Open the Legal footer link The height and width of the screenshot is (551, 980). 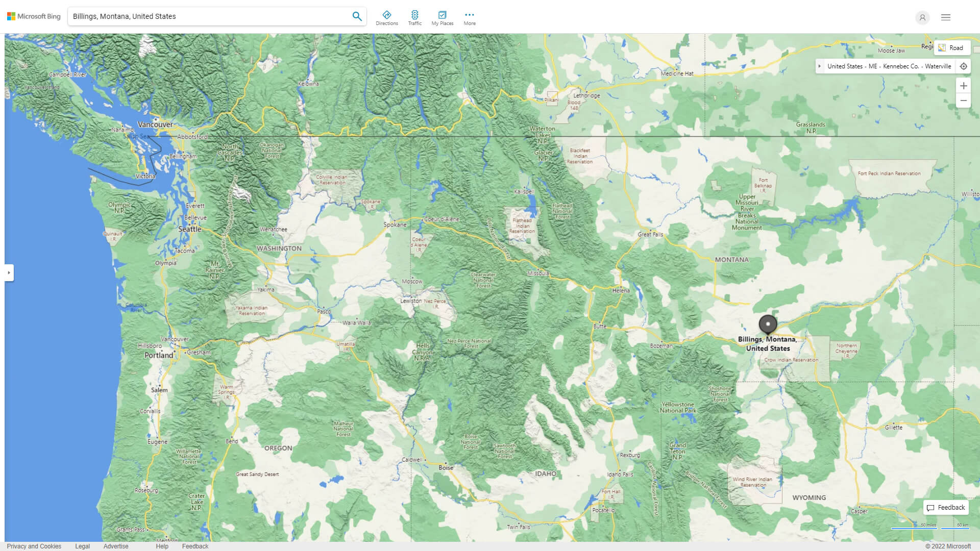(82, 546)
